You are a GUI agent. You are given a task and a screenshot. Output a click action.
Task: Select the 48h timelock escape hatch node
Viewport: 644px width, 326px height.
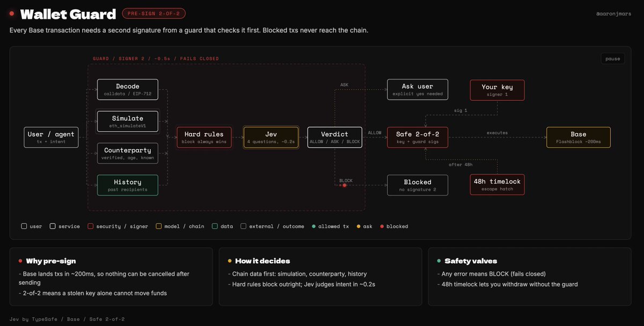497,185
